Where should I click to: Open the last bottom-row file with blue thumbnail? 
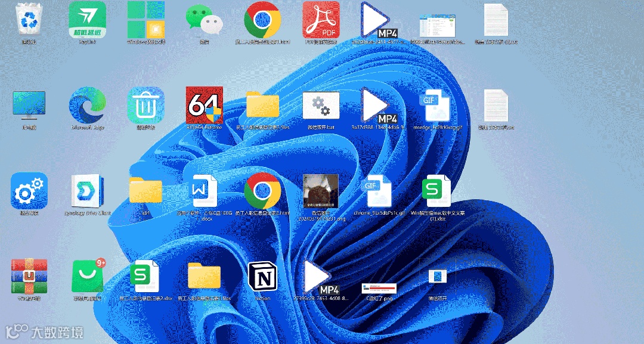pos(438,276)
